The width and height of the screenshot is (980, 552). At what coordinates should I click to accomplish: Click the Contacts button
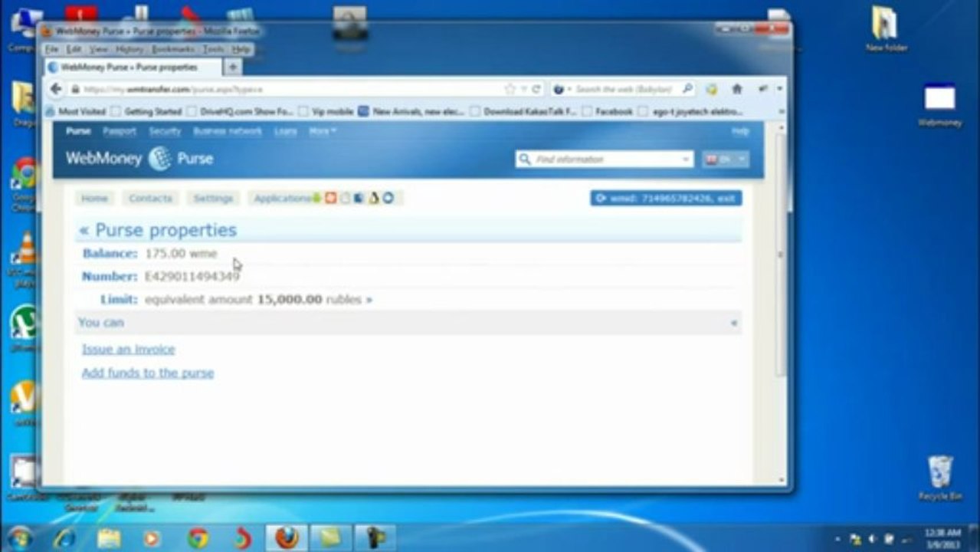tap(150, 198)
